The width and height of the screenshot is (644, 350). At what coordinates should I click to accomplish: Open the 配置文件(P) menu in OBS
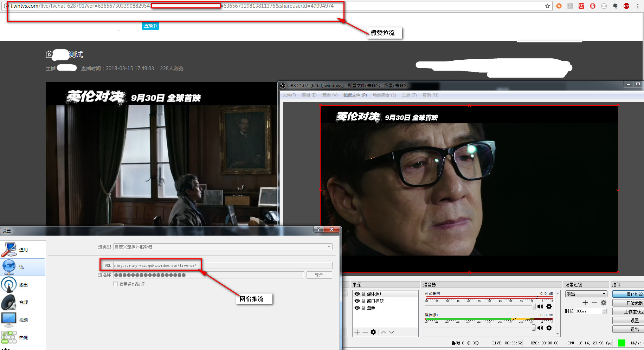pyautogui.click(x=355, y=95)
